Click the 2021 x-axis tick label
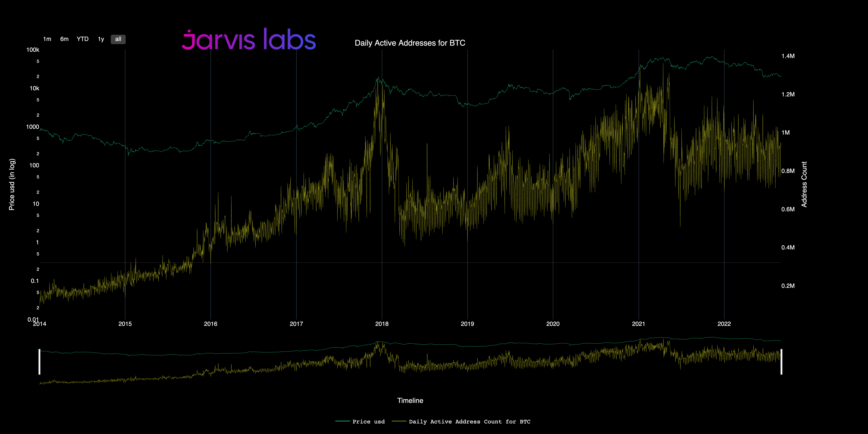The width and height of the screenshot is (868, 434). pyautogui.click(x=638, y=324)
